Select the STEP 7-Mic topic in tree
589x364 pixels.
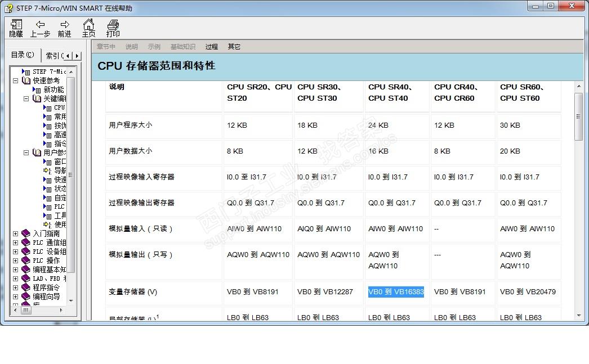click(49, 71)
